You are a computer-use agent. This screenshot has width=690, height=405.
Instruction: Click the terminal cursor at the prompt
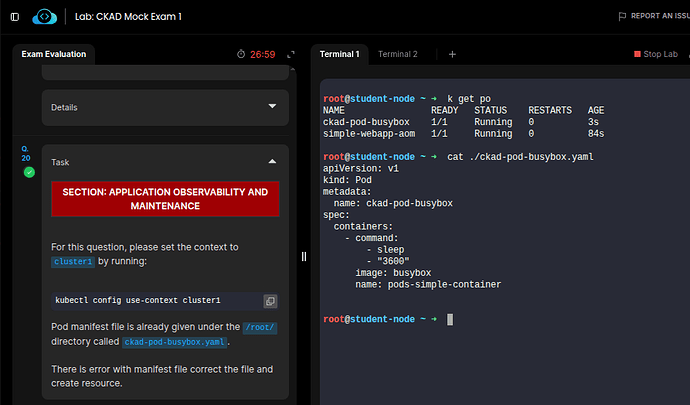pos(450,319)
